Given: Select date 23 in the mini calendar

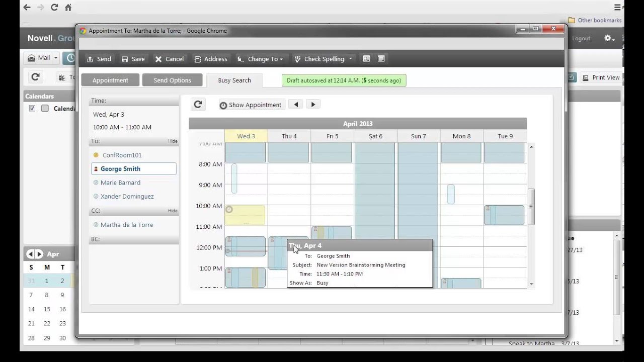Looking at the screenshot, I should [62, 324].
